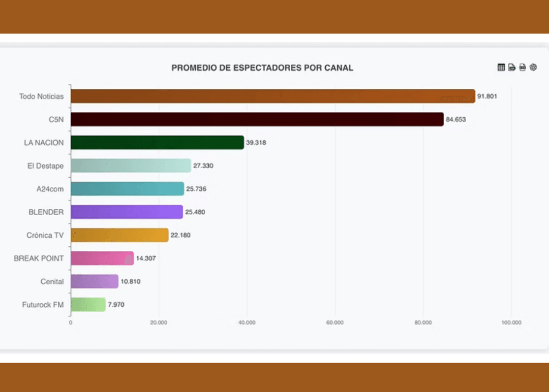Click the second file download icon

[523, 68]
